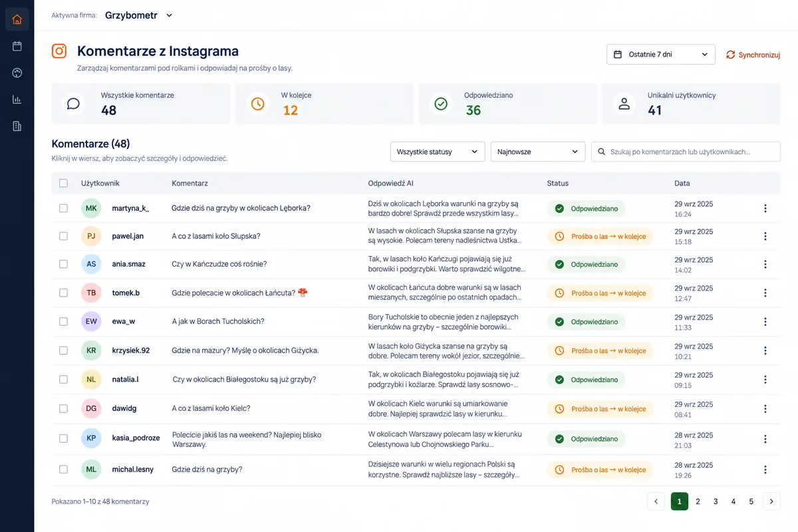The width and height of the screenshot is (798, 532).
Task: Open the Grzybometr active company dropdown
Action: 138,15
